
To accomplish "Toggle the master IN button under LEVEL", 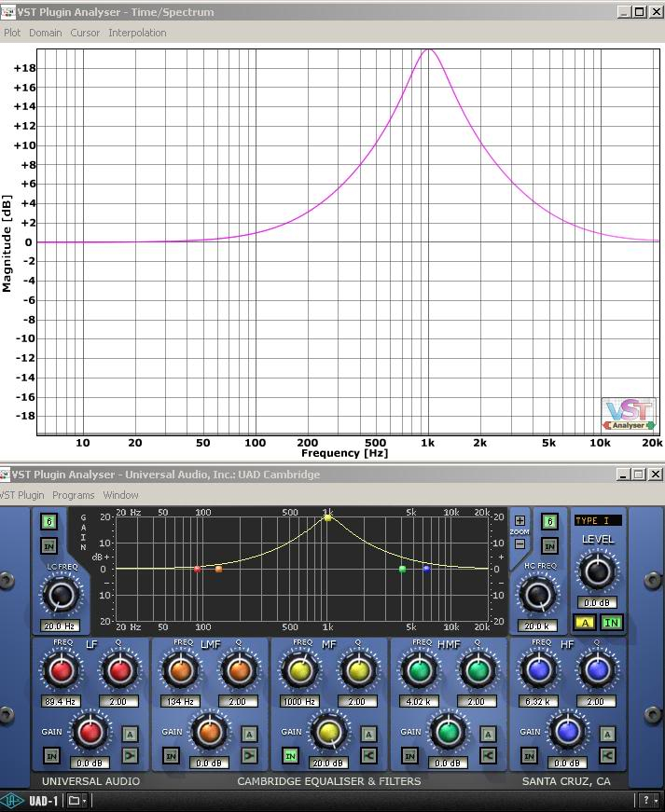I will (x=611, y=623).
